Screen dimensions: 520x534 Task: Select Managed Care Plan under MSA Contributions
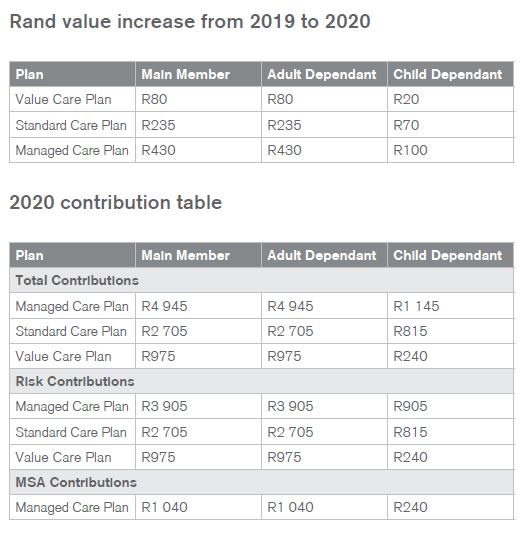click(x=72, y=507)
